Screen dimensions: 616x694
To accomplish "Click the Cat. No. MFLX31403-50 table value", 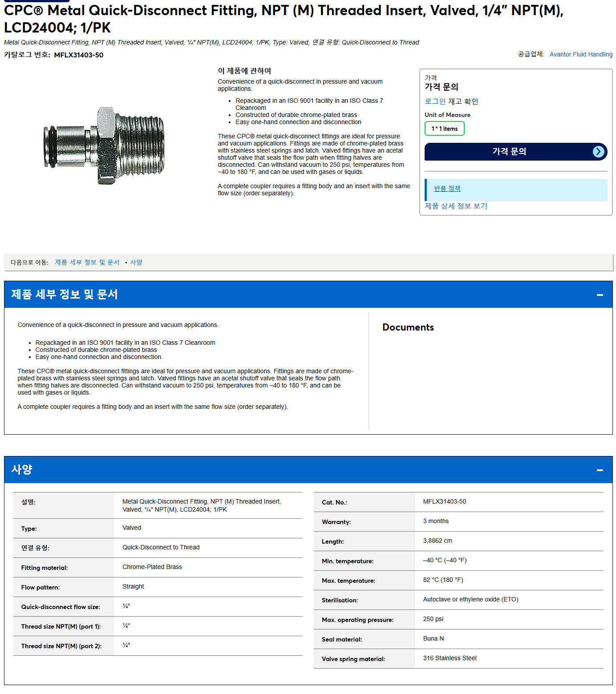I will [x=445, y=501].
